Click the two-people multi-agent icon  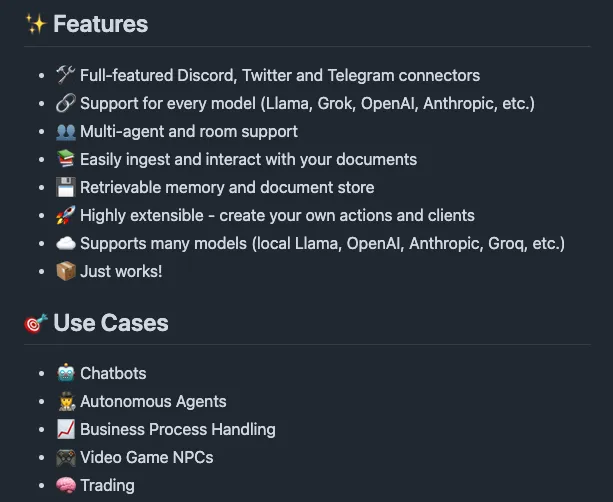coord(66,131)
